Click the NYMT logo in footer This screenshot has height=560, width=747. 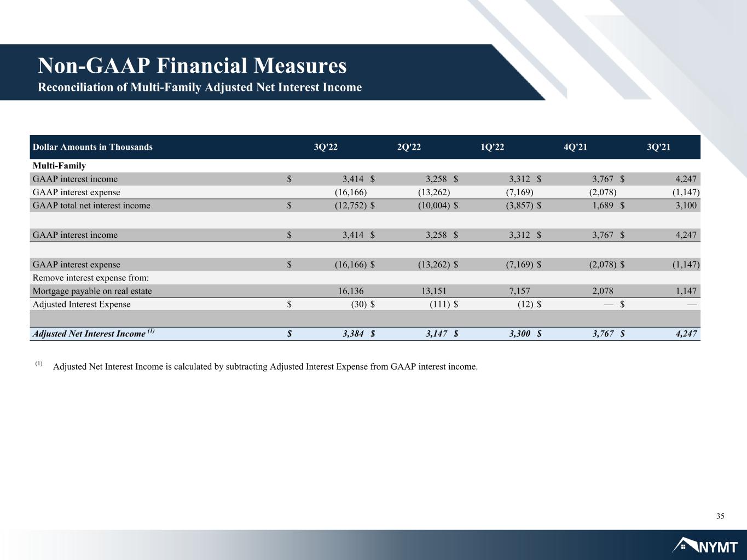point(705,545)
